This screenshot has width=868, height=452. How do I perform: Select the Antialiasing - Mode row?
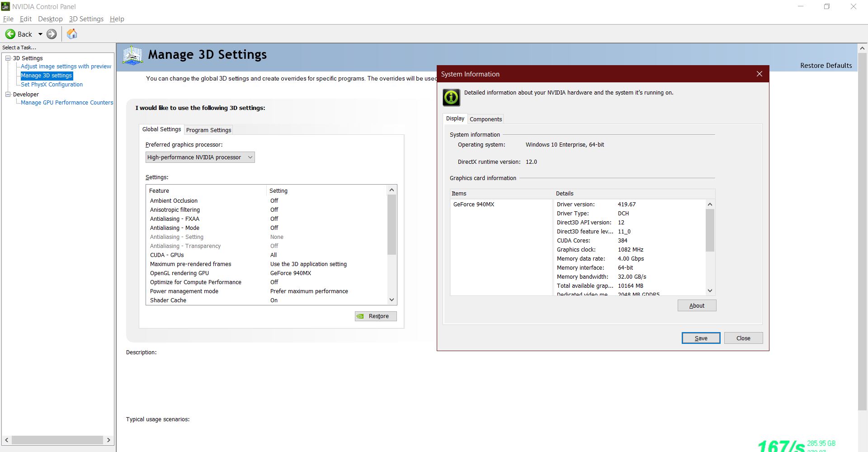(267, 228)
